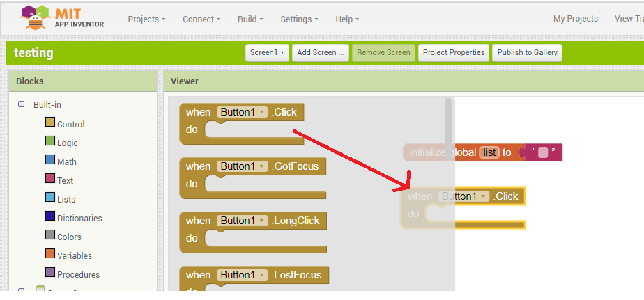Click the Add Screen button
This screenshot has width=644, height=300.
tap(320, 52)
